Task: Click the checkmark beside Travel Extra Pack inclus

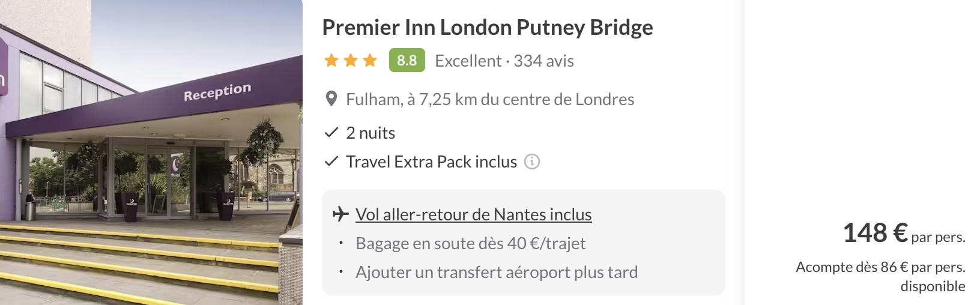Action: pyautogui.click(x=331, y=162)
